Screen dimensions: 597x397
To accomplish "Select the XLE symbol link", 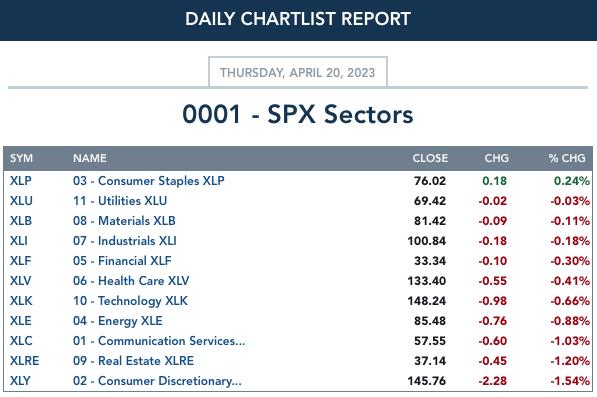I will 21,320.
